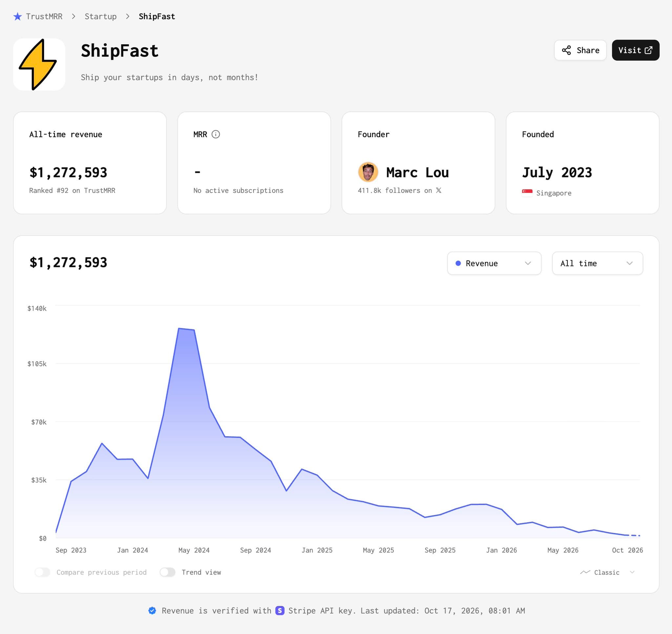
Task: Click 'Ranked #92 on TrustMRR' text
Action: click(x=72, y=190)
